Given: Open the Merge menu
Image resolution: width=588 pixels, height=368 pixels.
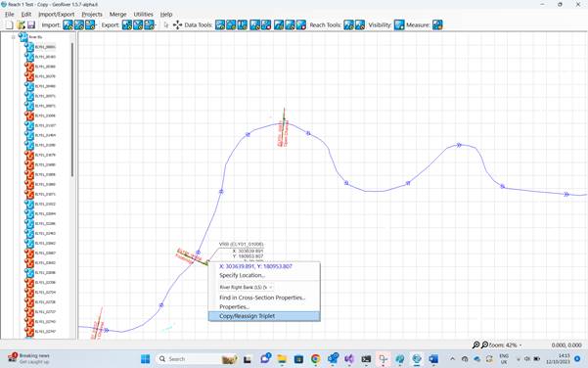Looking at the screenshot, I should pyautogui.click(x=117, y=15).
